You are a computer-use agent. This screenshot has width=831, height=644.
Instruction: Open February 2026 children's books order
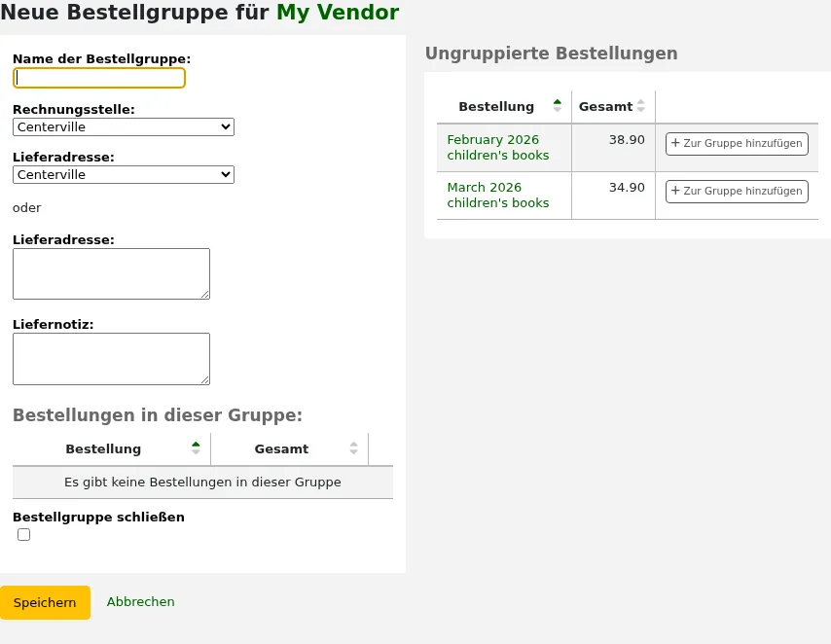tap(497, 147)
